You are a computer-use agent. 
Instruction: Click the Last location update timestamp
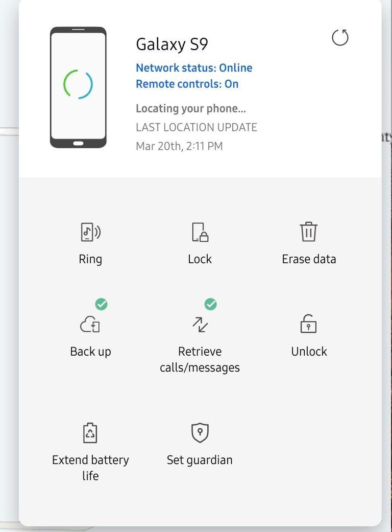coord(180,146)
